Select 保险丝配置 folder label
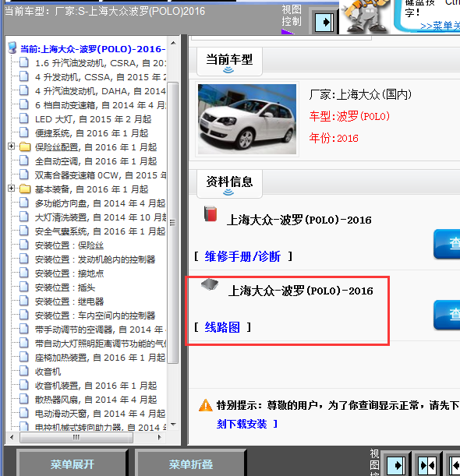This screenshot has height=476, width=460. coord(96,147)
